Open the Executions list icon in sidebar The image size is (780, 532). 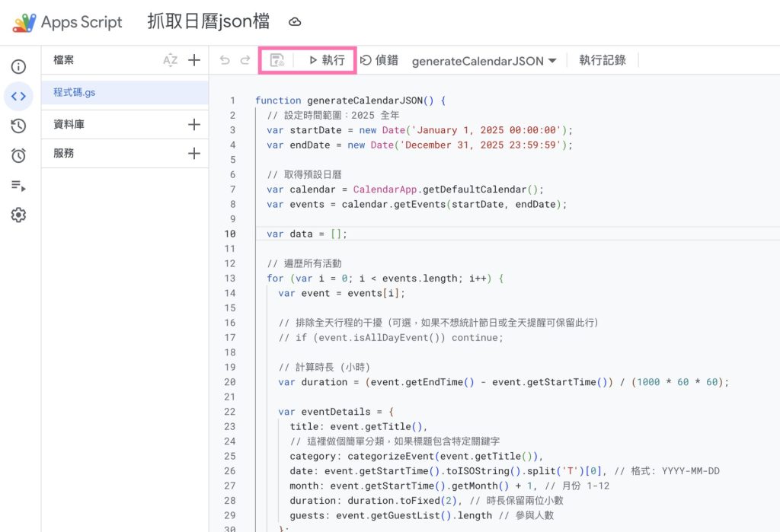(19, 186)
